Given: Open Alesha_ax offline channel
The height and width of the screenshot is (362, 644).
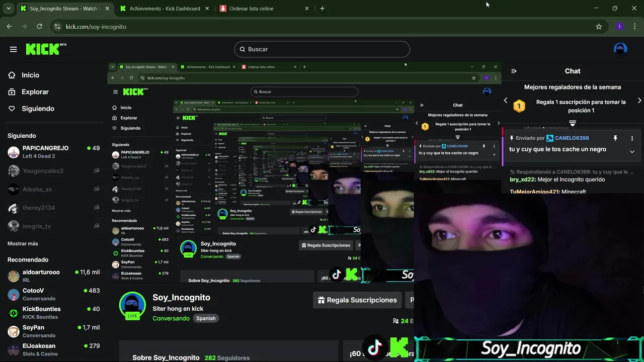Looking at the screenshot, I should click(x=53, y=190).
